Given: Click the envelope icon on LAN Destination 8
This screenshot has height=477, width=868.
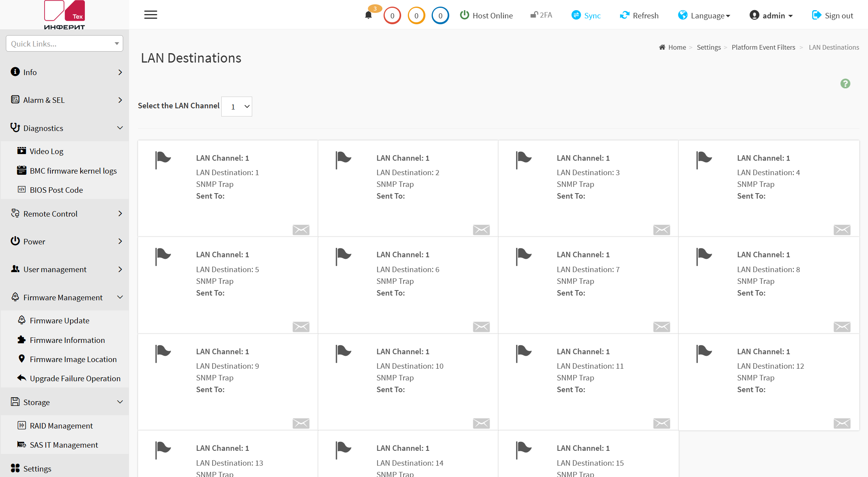Looking at the screenshot, I should (x=842, y=327).
